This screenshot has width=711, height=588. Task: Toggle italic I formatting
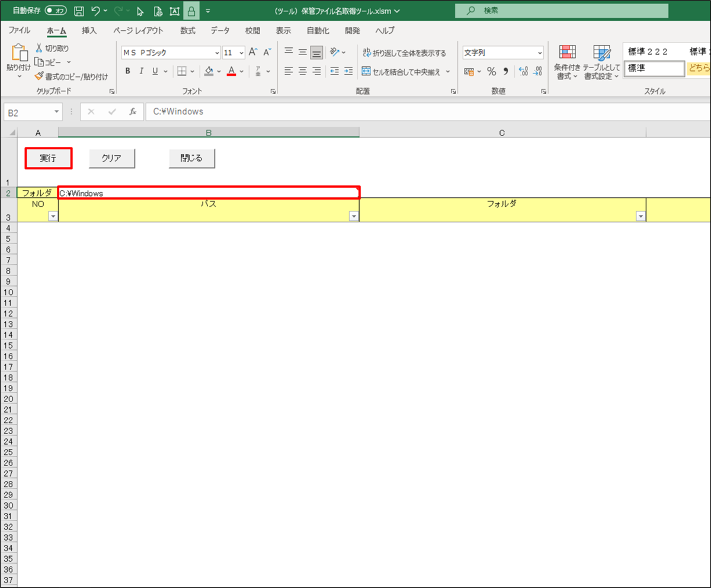[141, 71]
